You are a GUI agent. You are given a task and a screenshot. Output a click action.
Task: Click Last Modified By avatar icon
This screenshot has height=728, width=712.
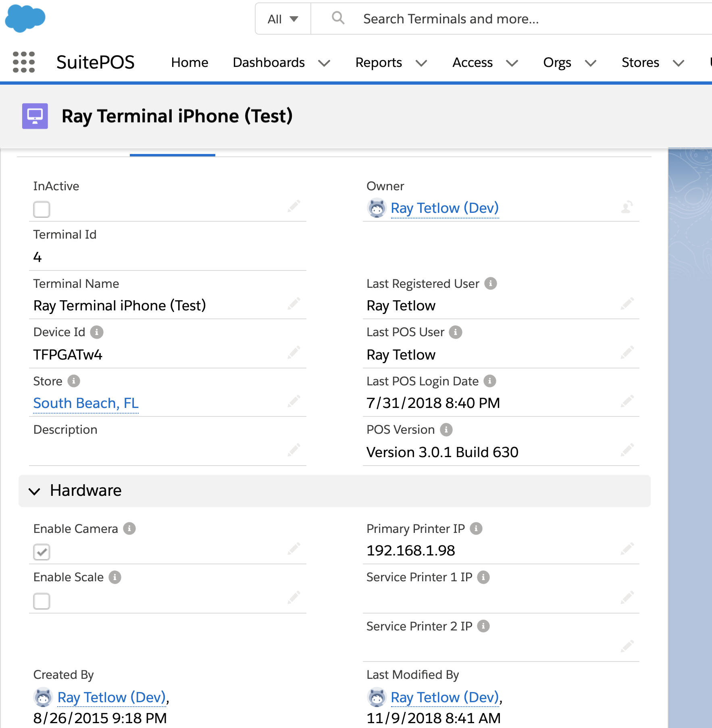point(377,697)
